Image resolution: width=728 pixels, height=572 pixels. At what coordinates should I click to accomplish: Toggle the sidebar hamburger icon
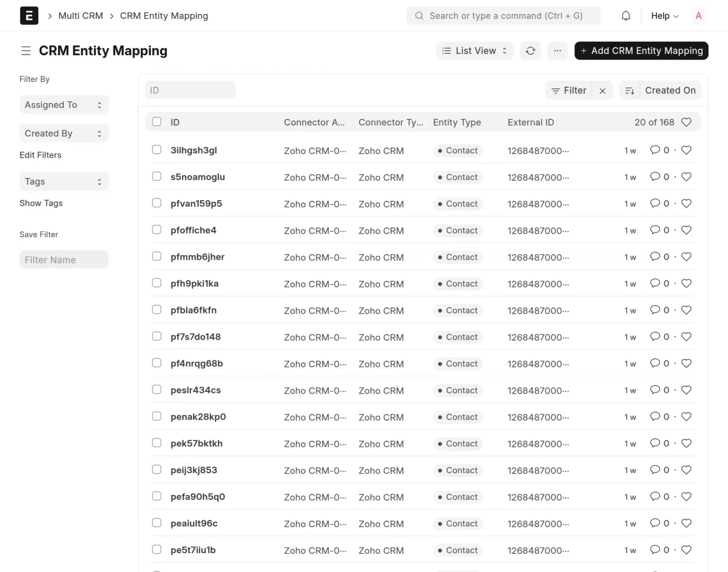point(25,51)
